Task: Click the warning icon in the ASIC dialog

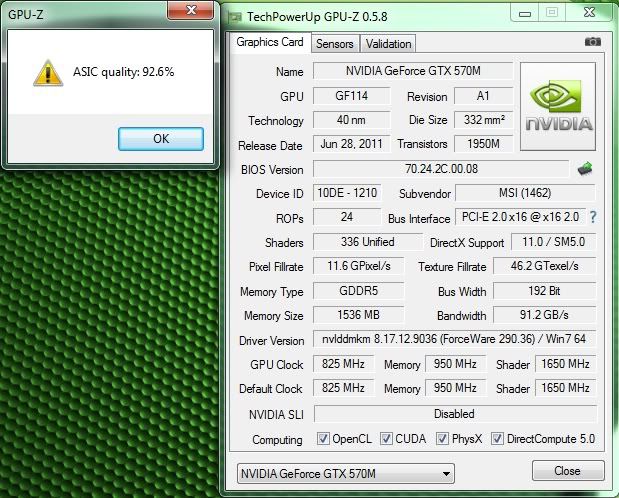Action: [x=48, y=73]
